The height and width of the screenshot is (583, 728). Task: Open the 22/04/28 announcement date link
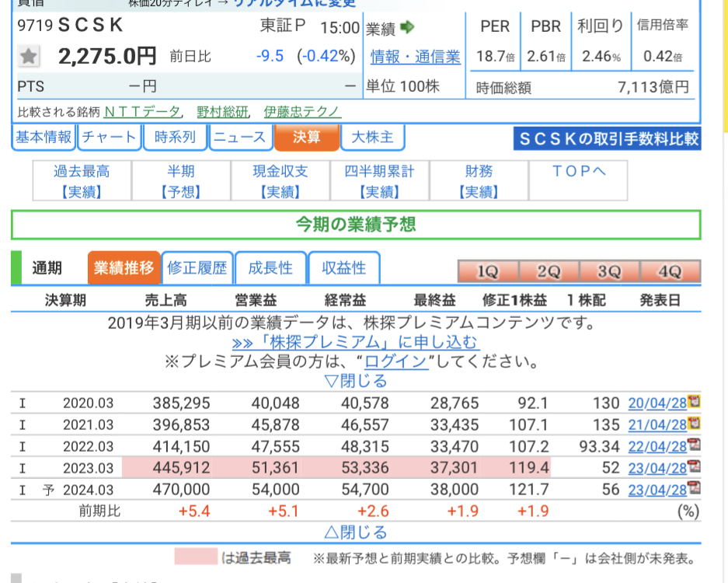[657, 446]
